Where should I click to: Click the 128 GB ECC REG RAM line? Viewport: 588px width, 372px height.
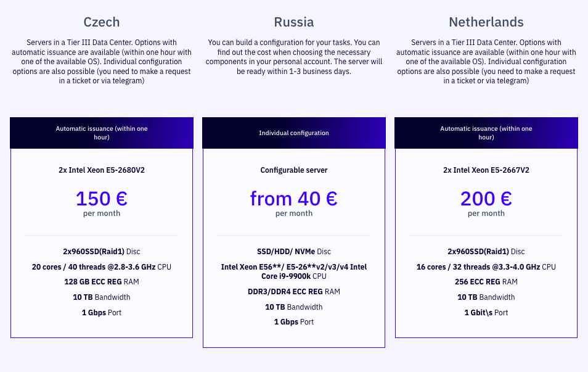pyautogui.click(x=102, y=282)
